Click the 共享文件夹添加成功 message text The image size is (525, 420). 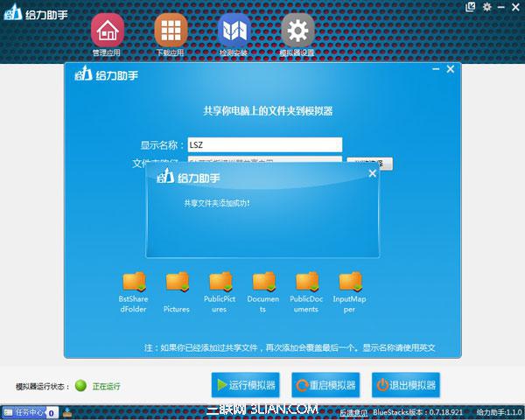(217, 203)
